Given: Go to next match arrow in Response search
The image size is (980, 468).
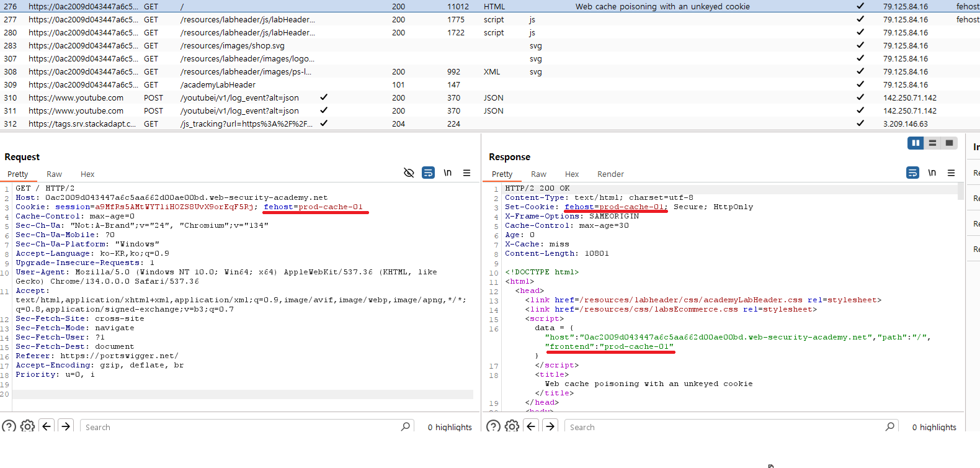Looking at the screenshot, I should [550, 426].
